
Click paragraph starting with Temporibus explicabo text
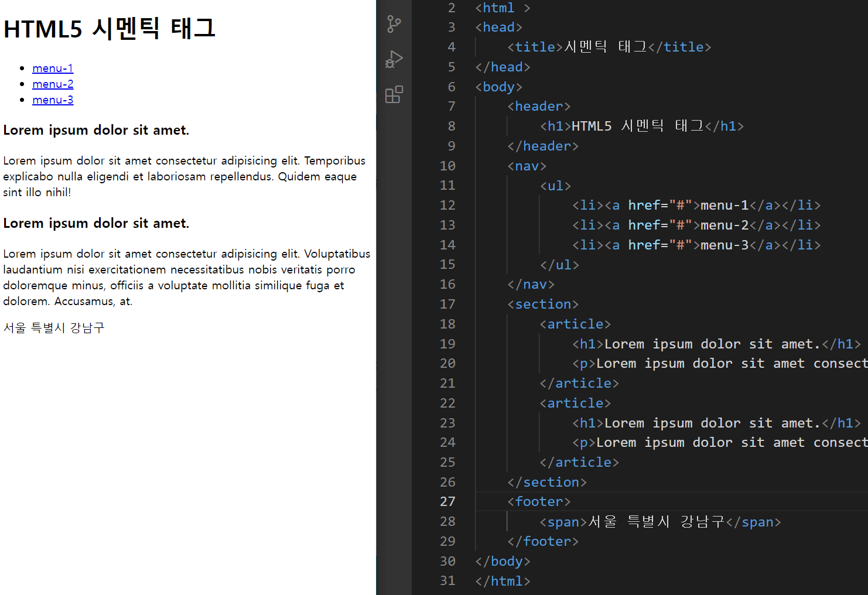(x=184, y=176)
